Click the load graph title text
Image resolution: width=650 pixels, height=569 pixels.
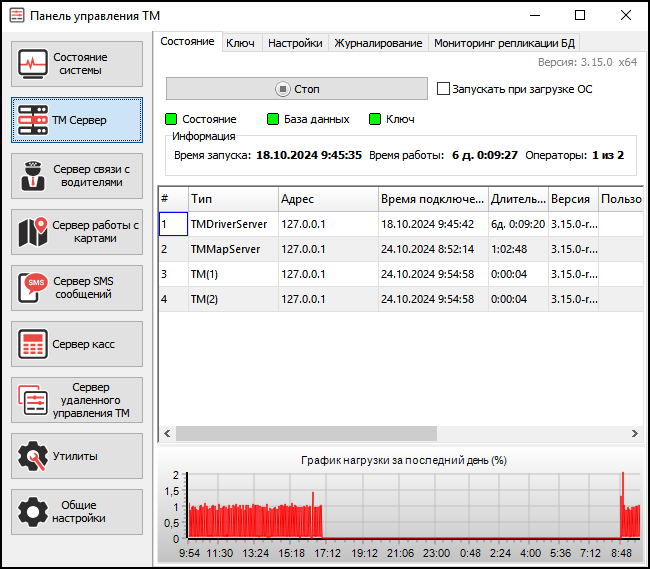coord(404,460)
